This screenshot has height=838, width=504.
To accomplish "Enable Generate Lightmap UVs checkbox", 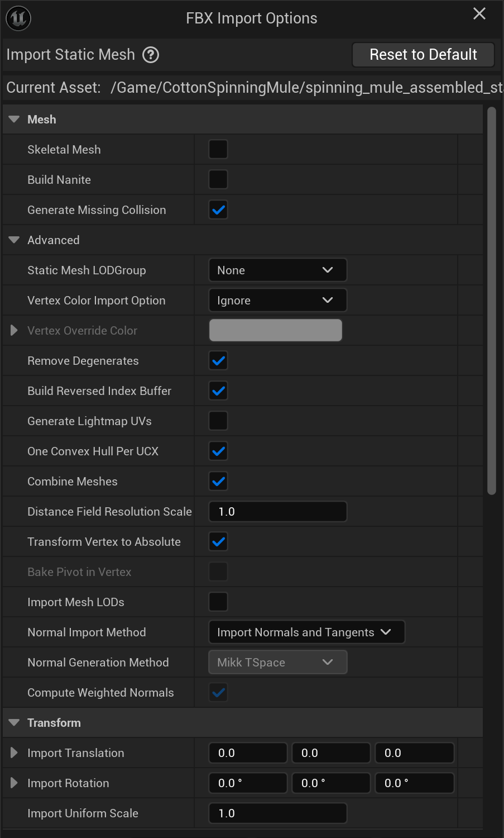I will click(x=218, y=421).
